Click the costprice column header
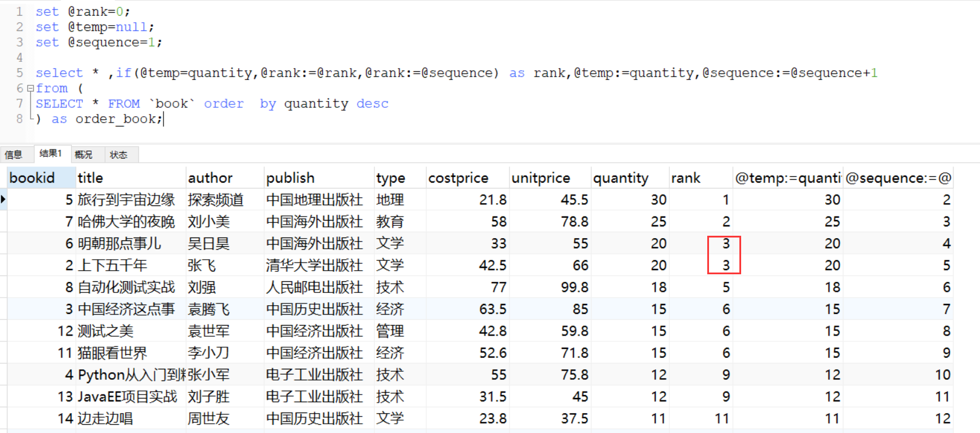 [x=467, y=178]
